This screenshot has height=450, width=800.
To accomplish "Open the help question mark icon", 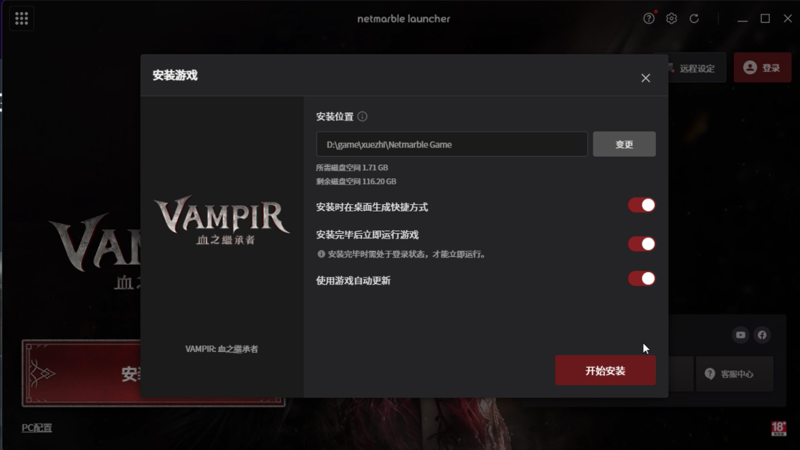I will click(648, 19).
